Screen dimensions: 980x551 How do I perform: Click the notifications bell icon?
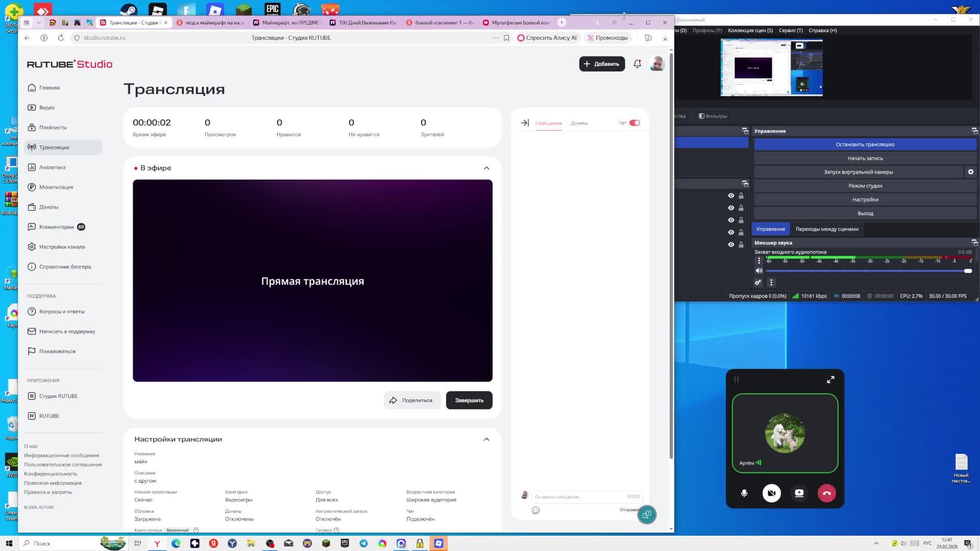coord(637,64)
